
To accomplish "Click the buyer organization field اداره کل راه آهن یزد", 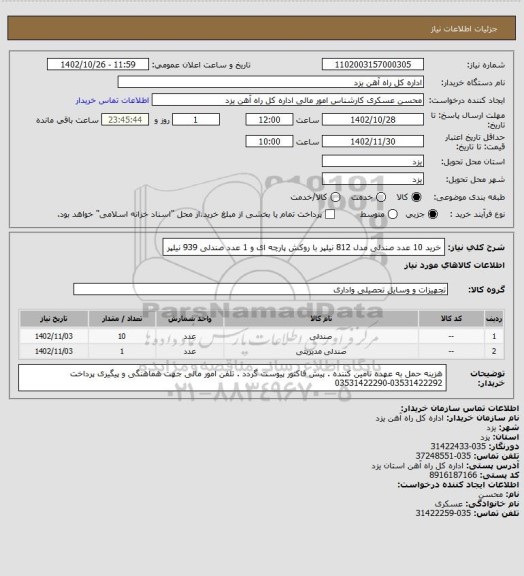I will coord(270,82).
